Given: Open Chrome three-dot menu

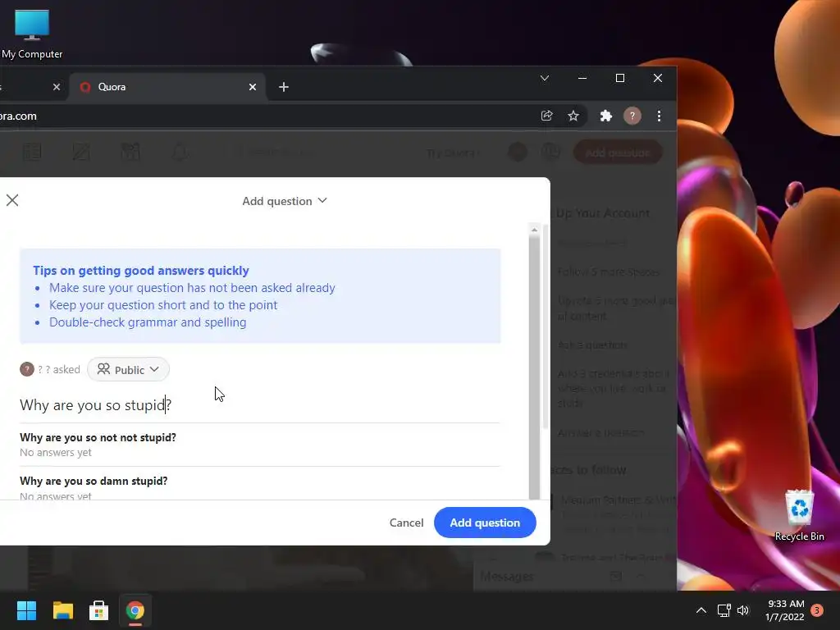Looking at the screenshot, I should coord(659,116).
